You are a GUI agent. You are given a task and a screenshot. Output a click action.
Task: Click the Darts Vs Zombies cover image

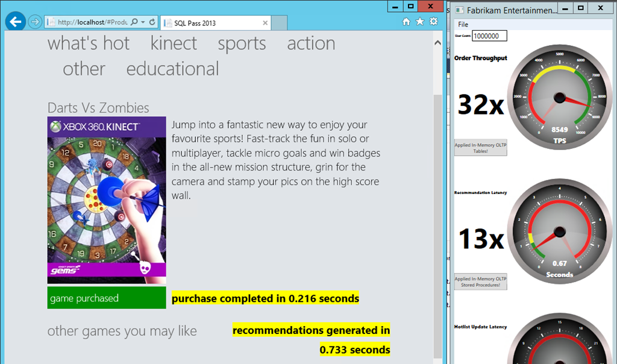(107, 200)
